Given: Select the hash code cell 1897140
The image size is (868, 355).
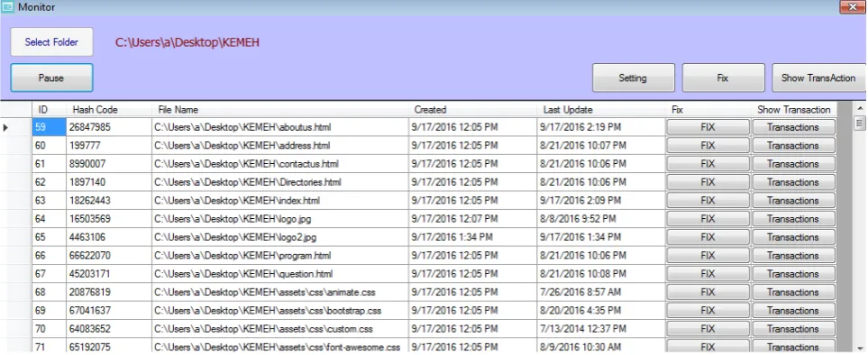Looking at the screenshot, I should tap(109, 182).
